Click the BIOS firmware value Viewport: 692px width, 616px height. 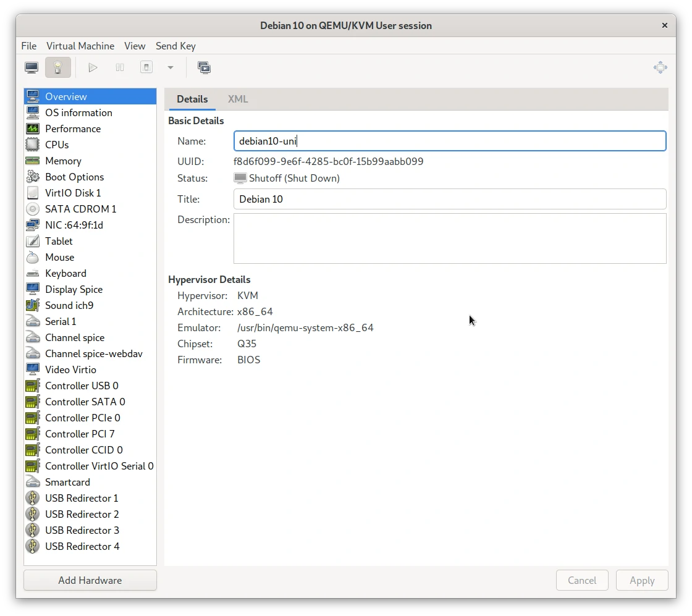pyautogui.click(x=249, y=360)
